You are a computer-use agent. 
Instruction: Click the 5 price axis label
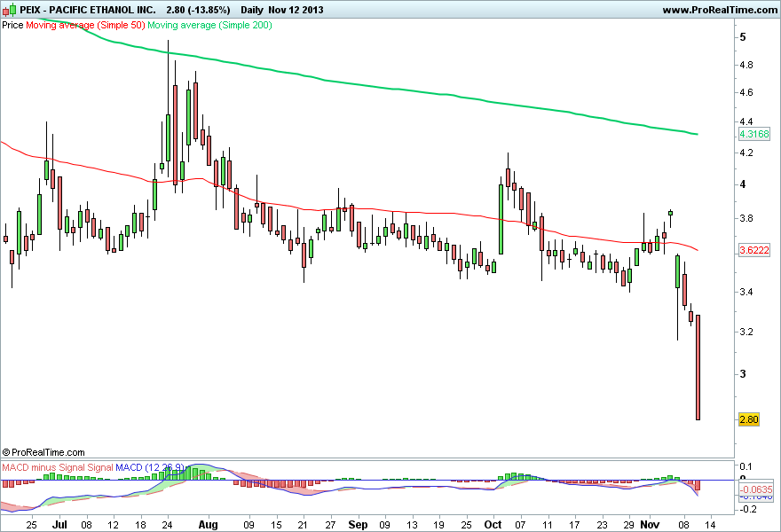tap(743, 37)
